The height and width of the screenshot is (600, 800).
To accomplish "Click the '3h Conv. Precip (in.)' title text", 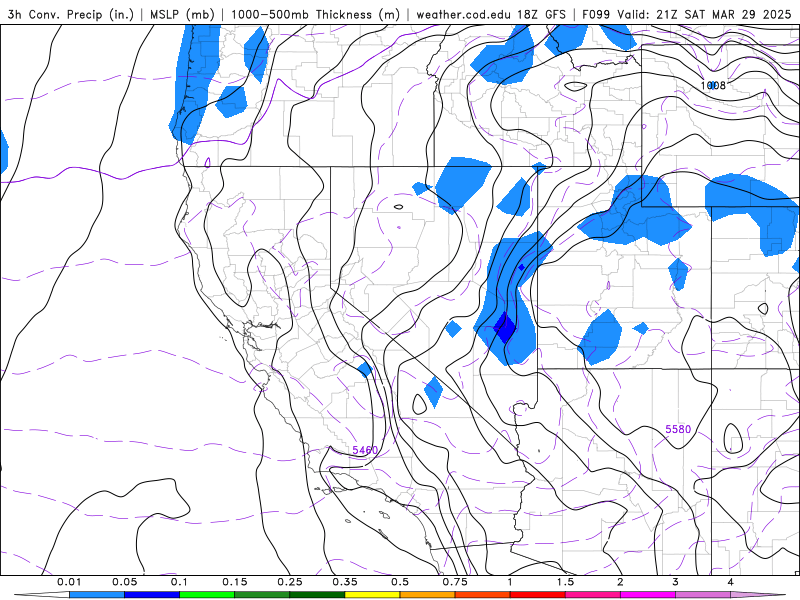I will pos(70,14).
